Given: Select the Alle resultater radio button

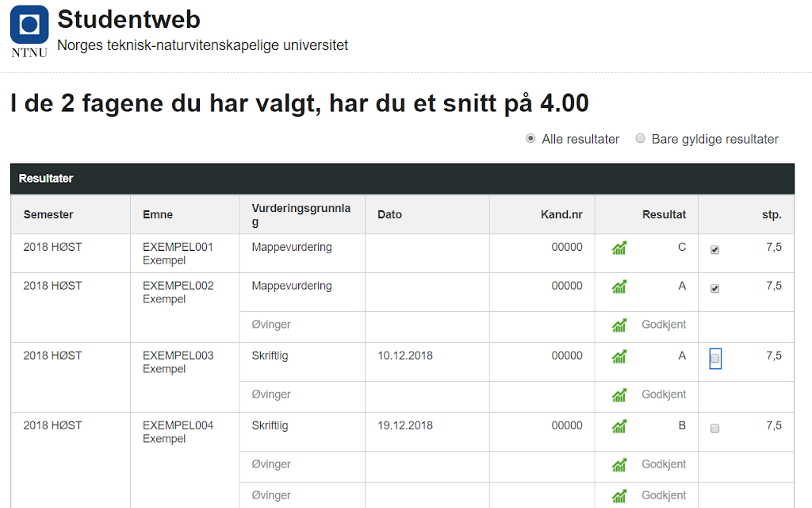Looking at the screenshot, I should 530,138.
